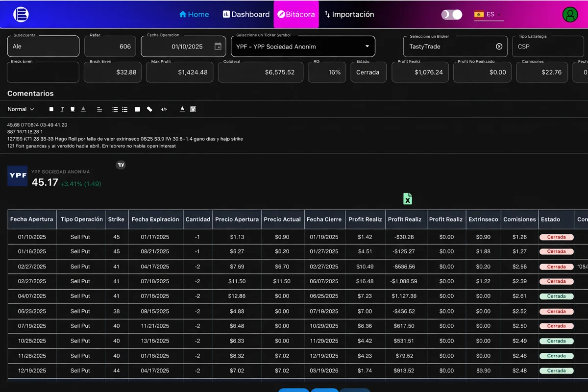This screenshot has height=392, width=588.
Task: Click Cerrada badge in 01/10/2025 row
Action: tap(557, 237)
